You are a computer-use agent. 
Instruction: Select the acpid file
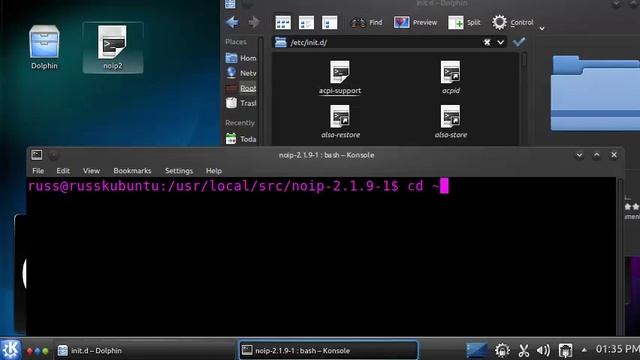(x=451, y=78)
